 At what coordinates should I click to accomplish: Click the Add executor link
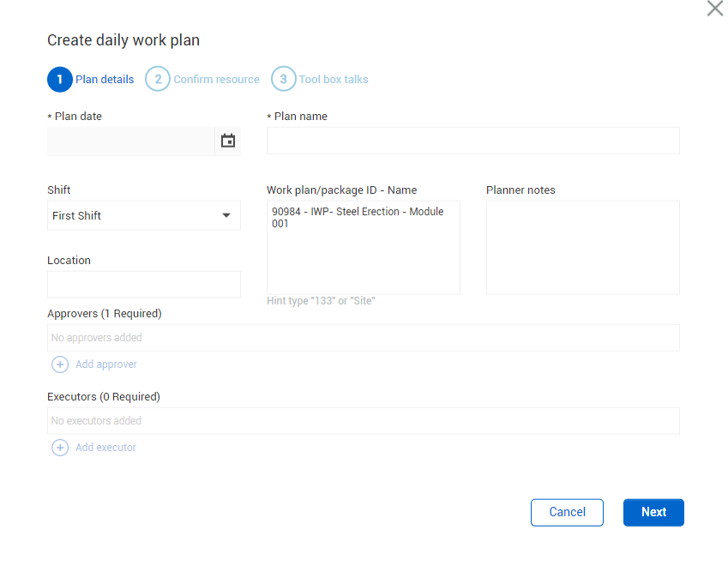pyautogui.click(x=105, y=448)
